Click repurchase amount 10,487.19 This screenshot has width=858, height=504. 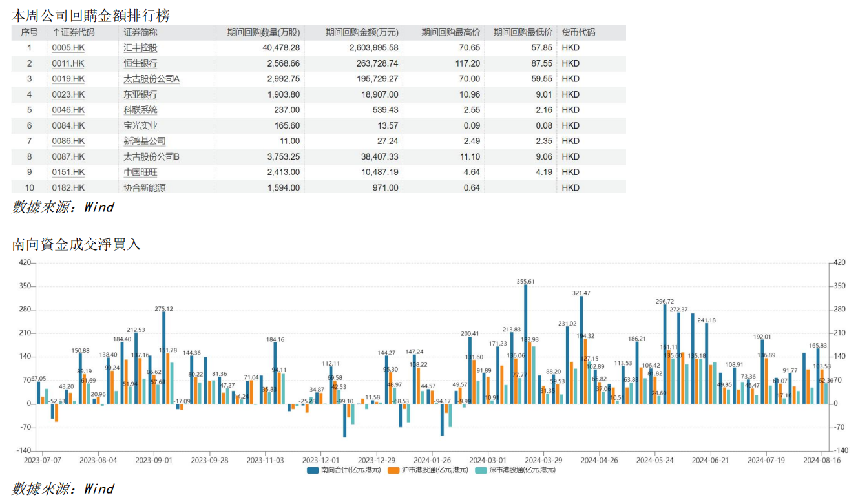(380, 172)
